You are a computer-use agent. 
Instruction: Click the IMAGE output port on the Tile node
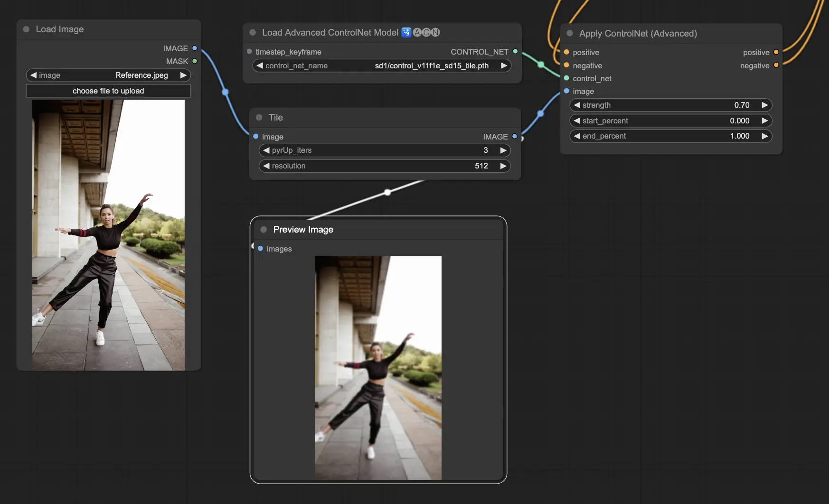click(x=515, y=136)
